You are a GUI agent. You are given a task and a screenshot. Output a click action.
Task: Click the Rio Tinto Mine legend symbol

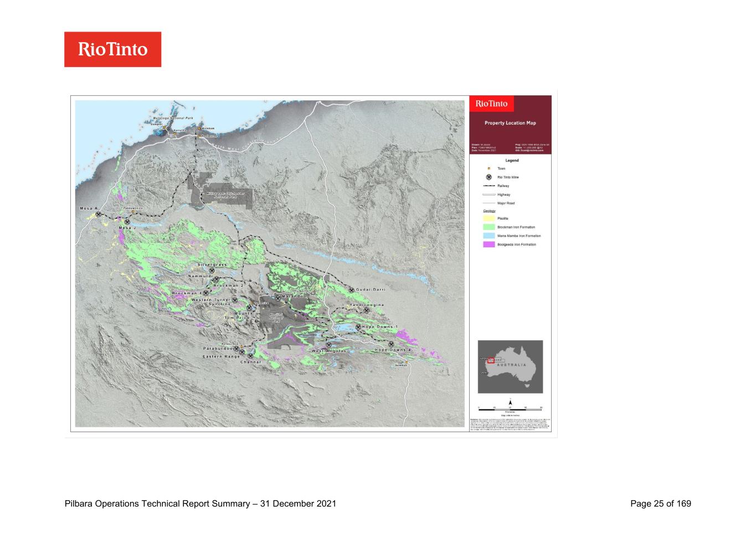tap(489, 177)
